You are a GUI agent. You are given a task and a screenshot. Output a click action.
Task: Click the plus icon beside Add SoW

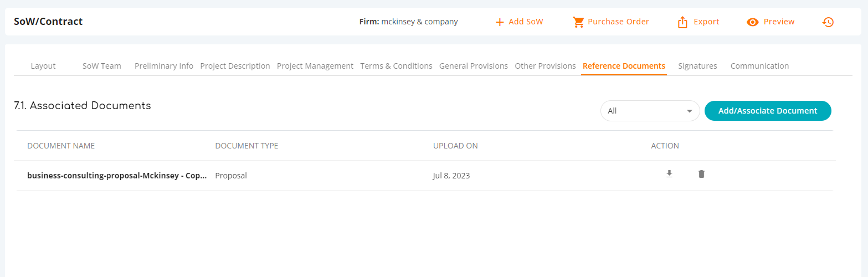pyautogui.click(x=500, y=22)
